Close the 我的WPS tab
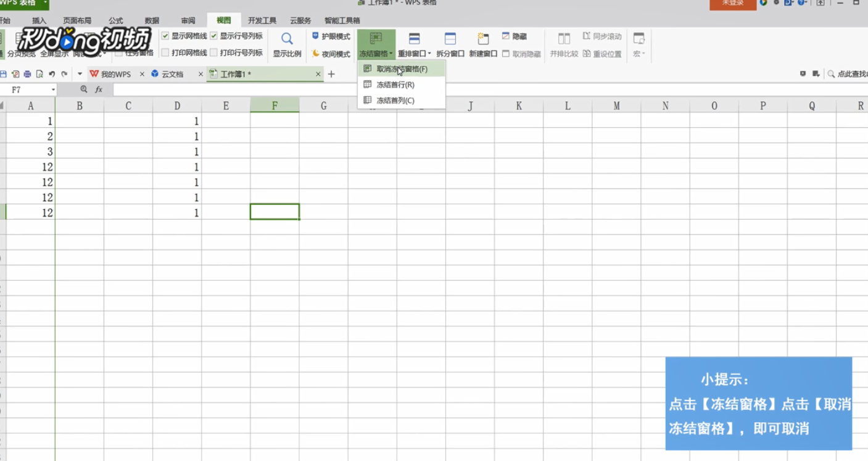868x461 pixels. tap(142, 74)
